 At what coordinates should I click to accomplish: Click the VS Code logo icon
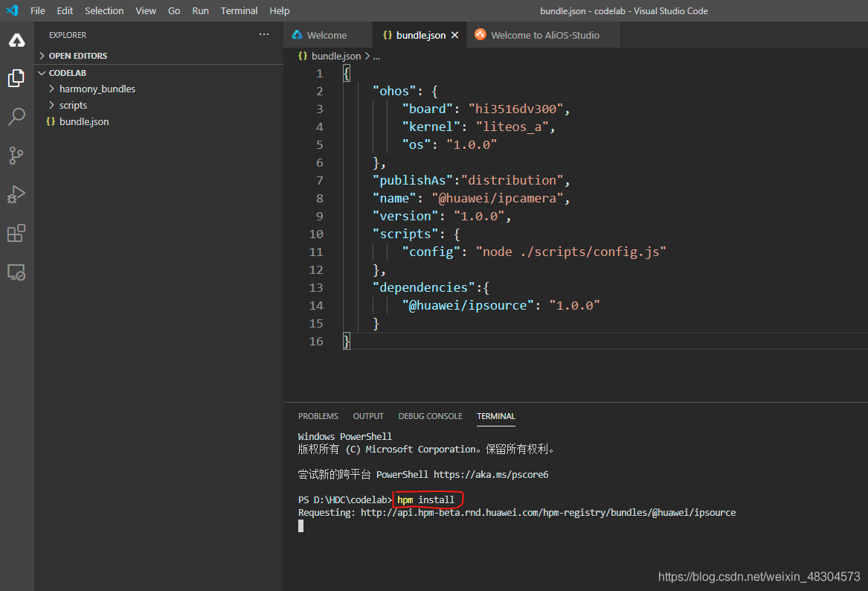[12, 10]
